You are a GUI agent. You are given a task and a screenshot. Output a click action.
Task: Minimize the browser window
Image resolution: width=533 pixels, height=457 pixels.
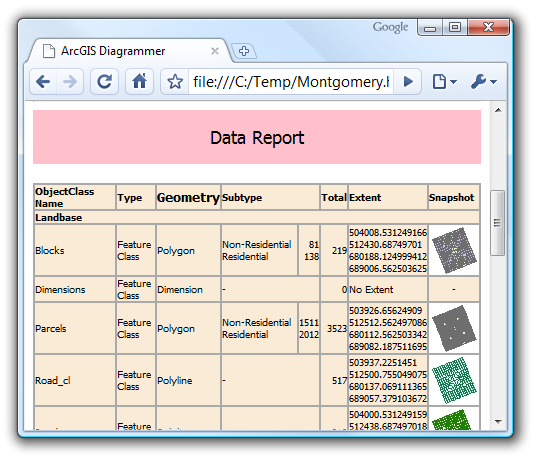click(430, 28)
